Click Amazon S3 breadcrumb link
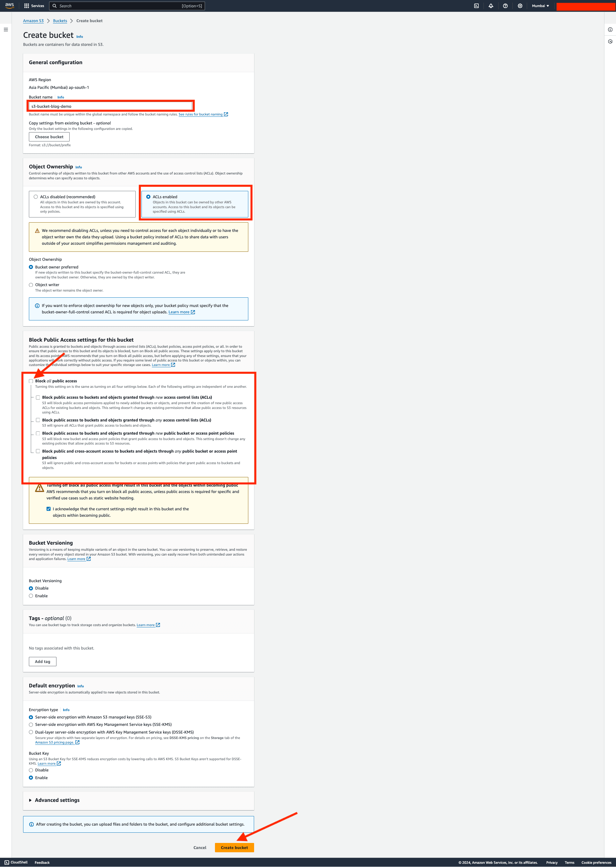The image size is (616, 867). (35, 21)
